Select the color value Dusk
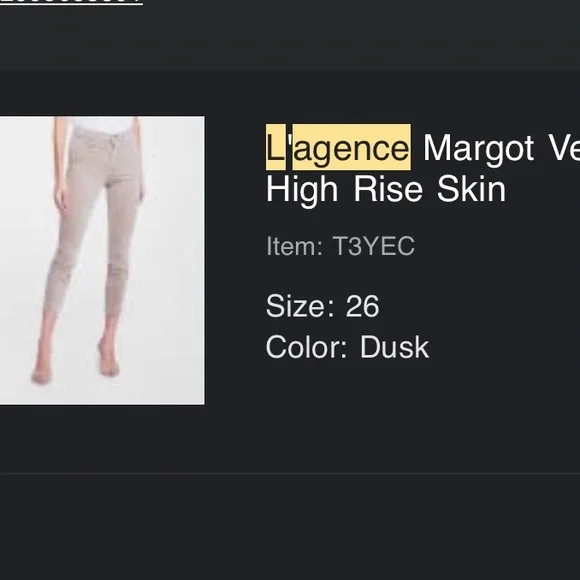Screen dimensions: 580x580 [395, 347]
